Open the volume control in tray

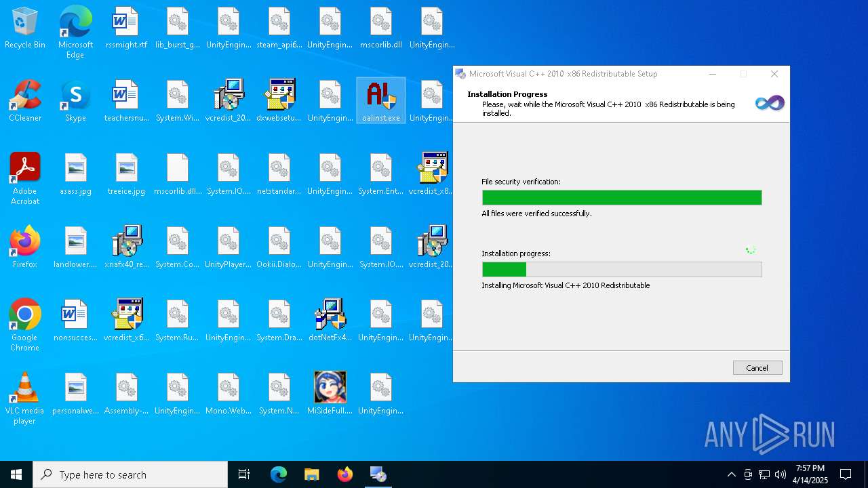click(x=781, y=474)
